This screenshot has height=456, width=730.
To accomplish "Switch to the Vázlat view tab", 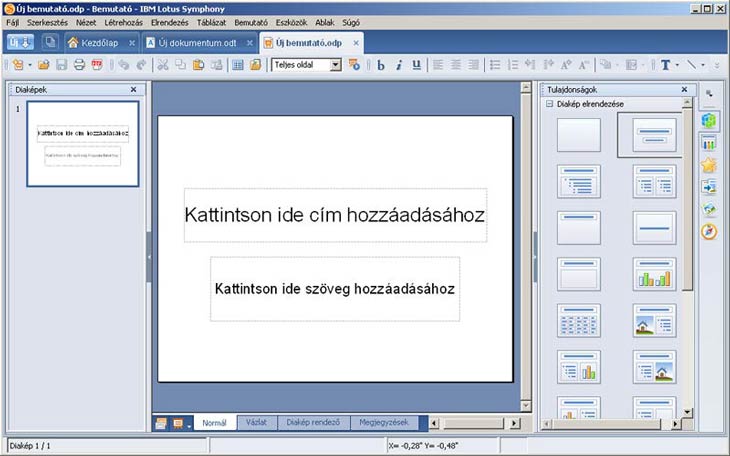I will [x=256, y=423].
